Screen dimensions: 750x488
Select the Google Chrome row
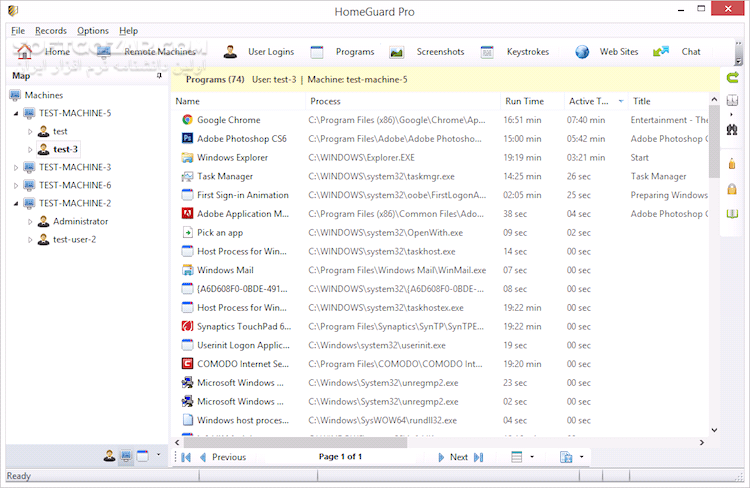440,120
